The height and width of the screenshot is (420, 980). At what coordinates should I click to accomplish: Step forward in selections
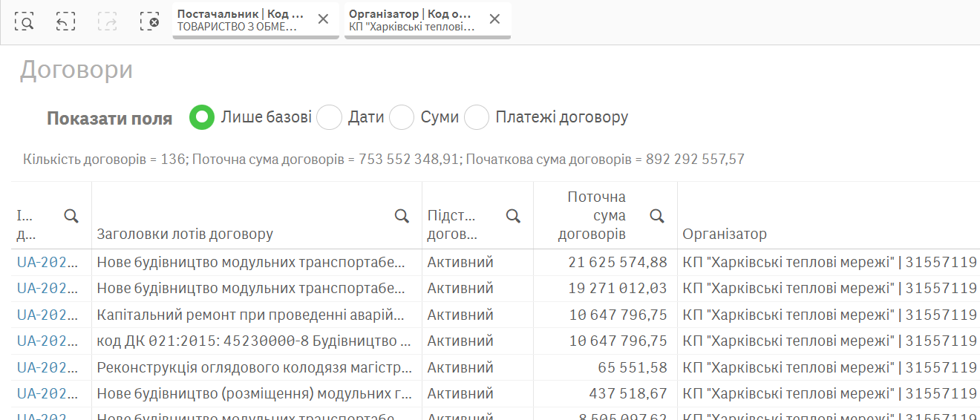pos(108,22)
